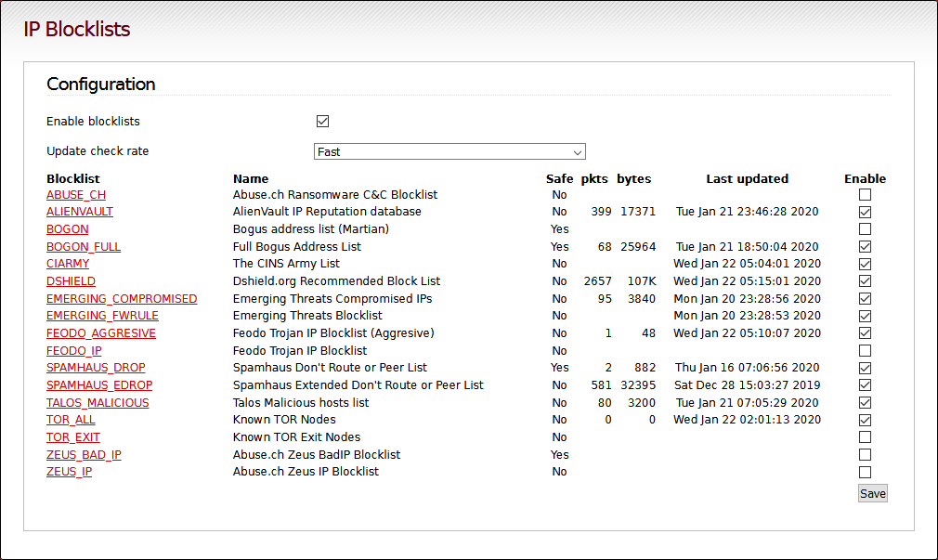Screen dimensions: 938x560
Task: Open the EMERGING_FWRULE link
Action: [103, 316]
